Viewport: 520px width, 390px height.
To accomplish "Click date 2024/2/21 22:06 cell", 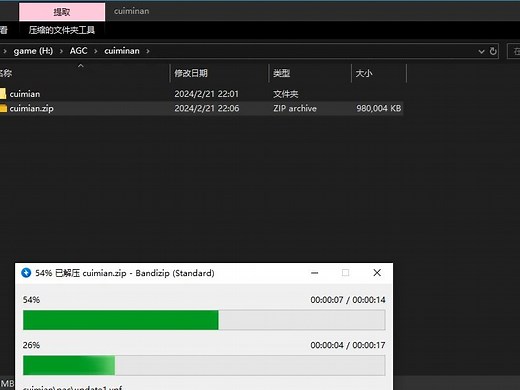I will [207, 108].
